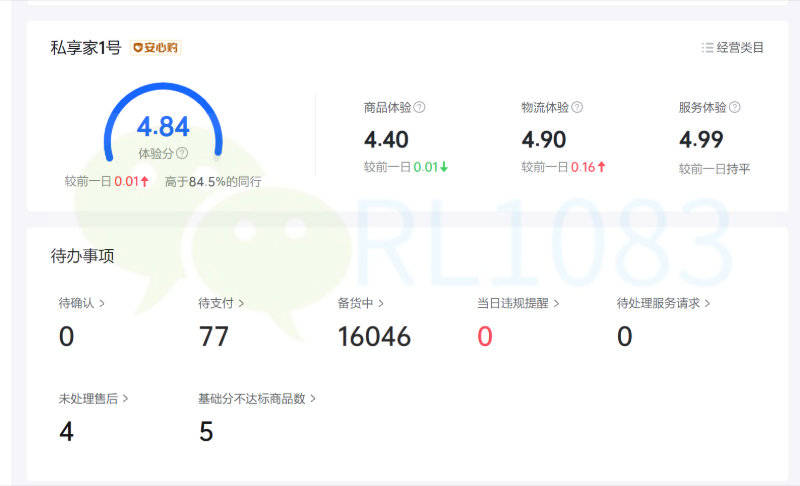Screen dimensions: 800x486
Task: Click help icon next to 服务体验
Action: [x=735, y=107]
